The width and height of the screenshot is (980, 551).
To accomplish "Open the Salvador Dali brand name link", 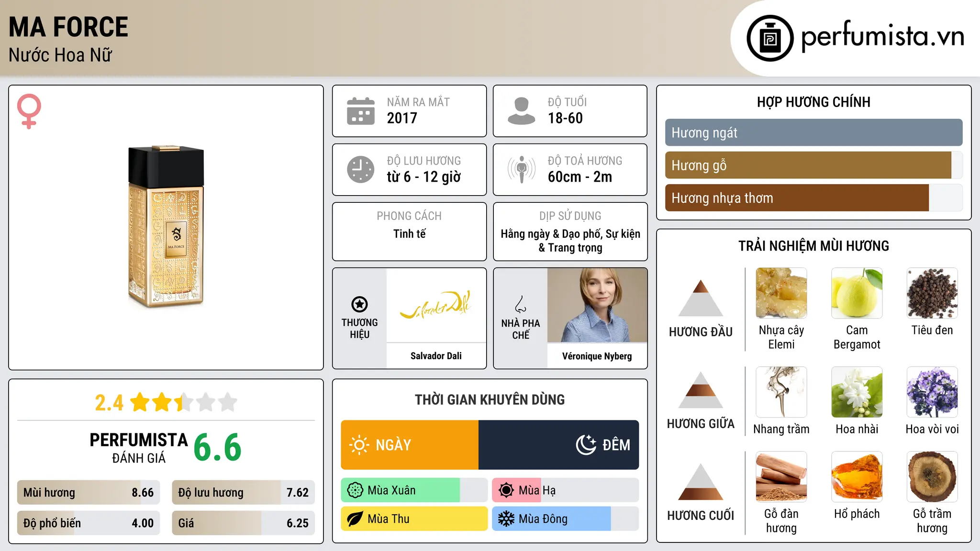I will click(436, 356).
